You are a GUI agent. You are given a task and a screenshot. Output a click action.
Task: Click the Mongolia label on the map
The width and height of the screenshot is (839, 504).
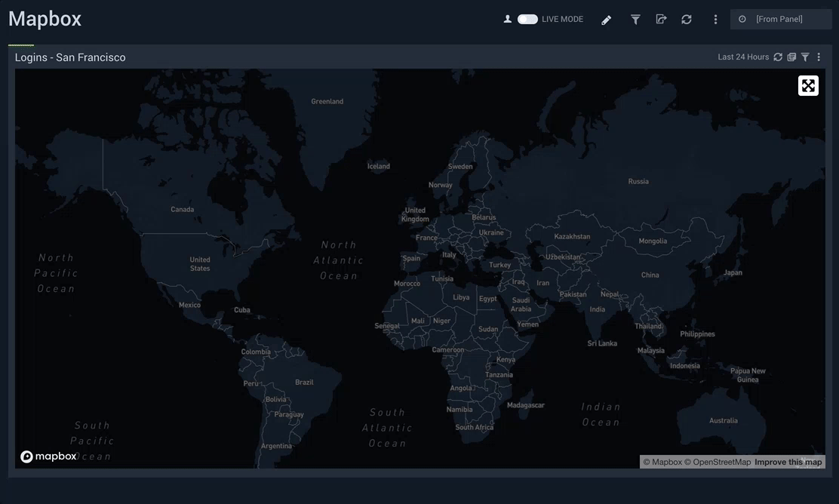(653, 241)
